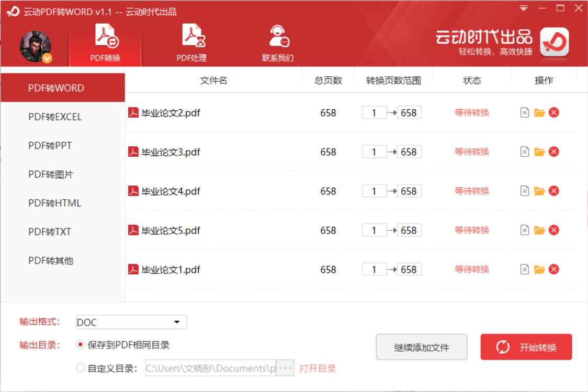
Task: Click the folder icon beside 毕业论文3.pdf
Action: (539, 151)
